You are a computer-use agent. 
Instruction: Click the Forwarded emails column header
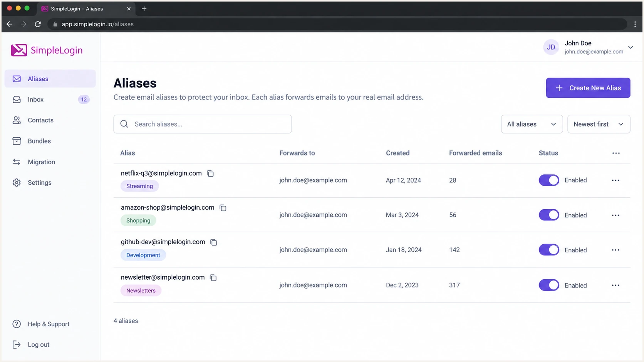point(475,153)
